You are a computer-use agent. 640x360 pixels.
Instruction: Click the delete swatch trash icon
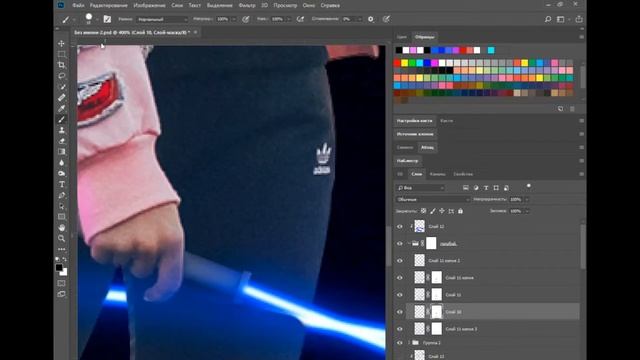coord(572,109)
